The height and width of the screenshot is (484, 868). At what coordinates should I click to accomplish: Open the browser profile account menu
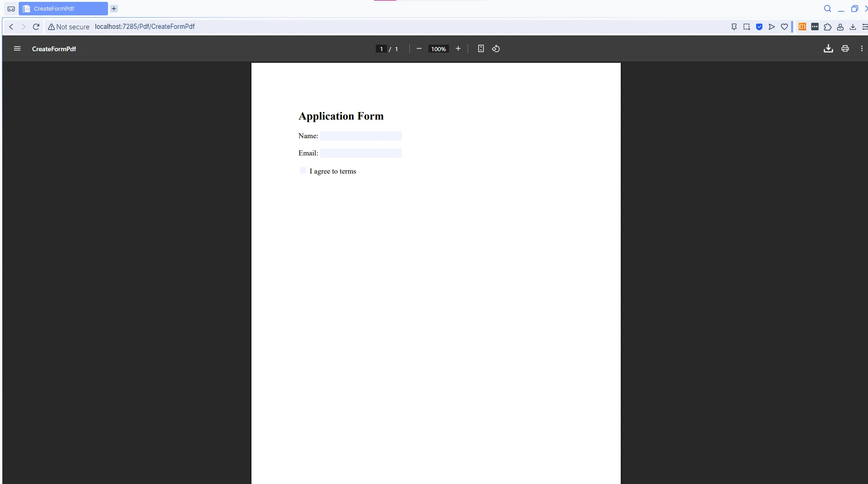point(840,27)
